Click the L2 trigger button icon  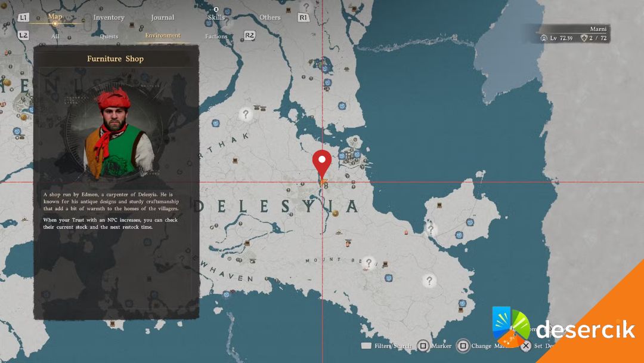23,35
